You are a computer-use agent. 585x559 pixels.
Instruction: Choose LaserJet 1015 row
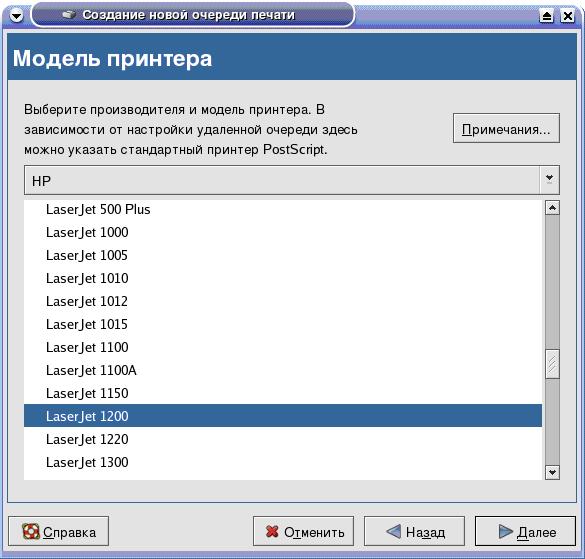click(x=283, y=325)
